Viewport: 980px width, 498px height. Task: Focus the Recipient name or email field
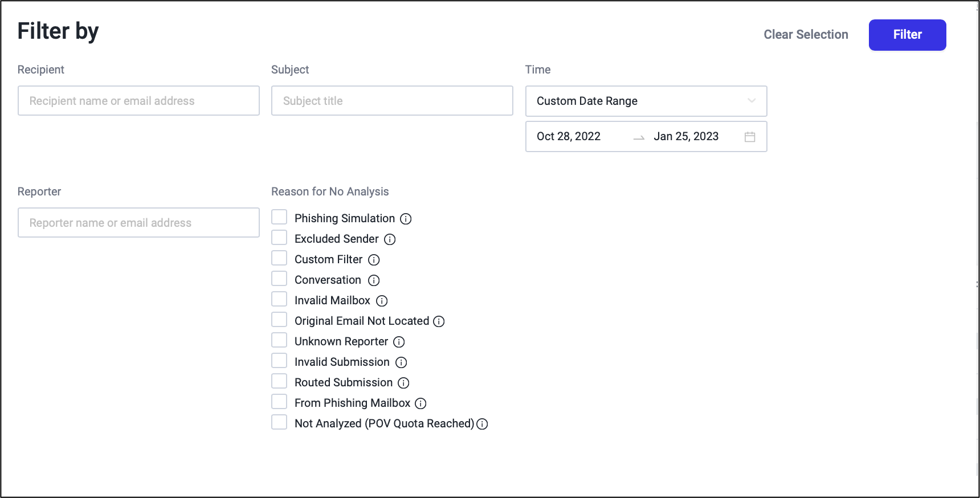[x=138, y=101]
